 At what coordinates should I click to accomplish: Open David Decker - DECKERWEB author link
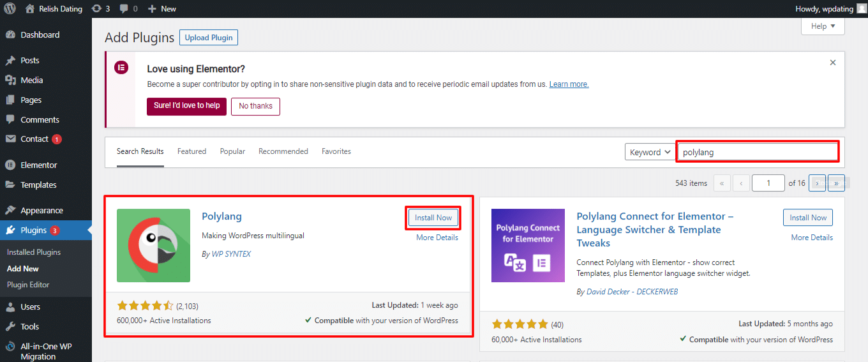coord(632,292)
